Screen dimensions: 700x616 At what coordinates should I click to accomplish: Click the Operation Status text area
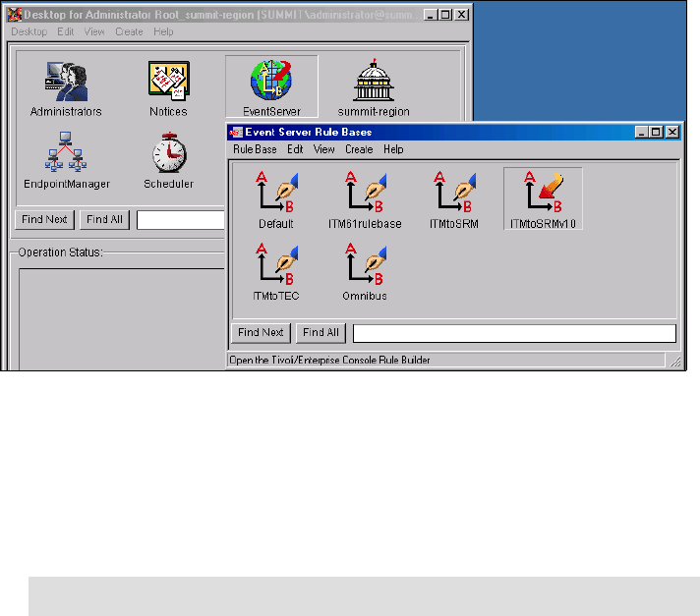pyautogui.click(x=122, y=318)
